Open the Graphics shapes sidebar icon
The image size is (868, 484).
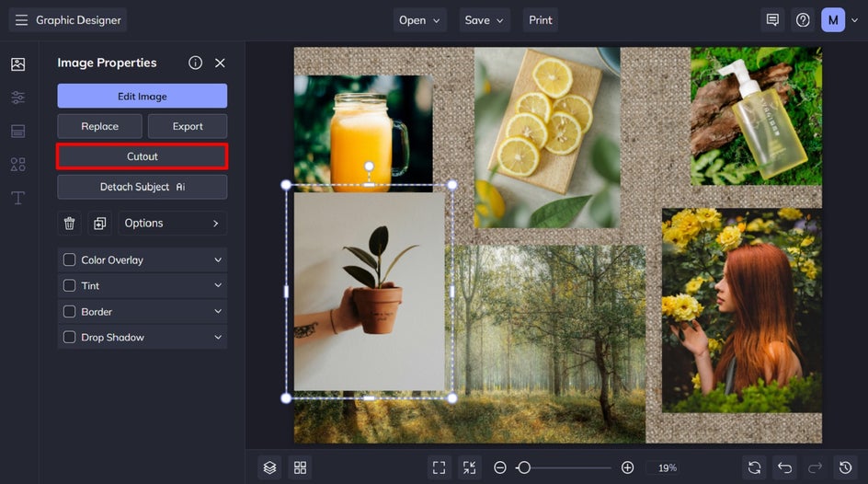click(x=17, y=165)
